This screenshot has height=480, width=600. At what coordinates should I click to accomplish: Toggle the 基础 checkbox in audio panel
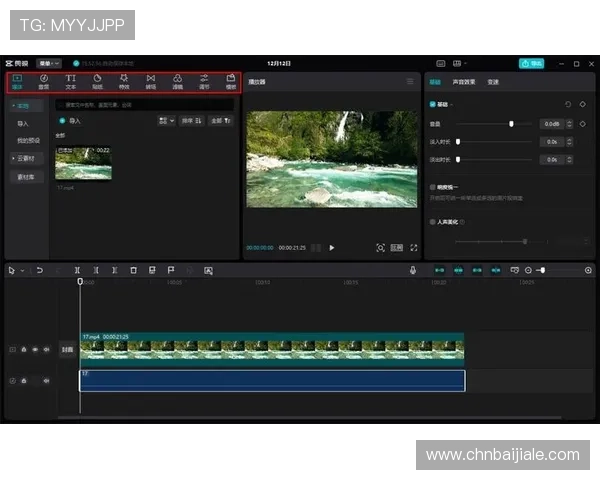432,104
